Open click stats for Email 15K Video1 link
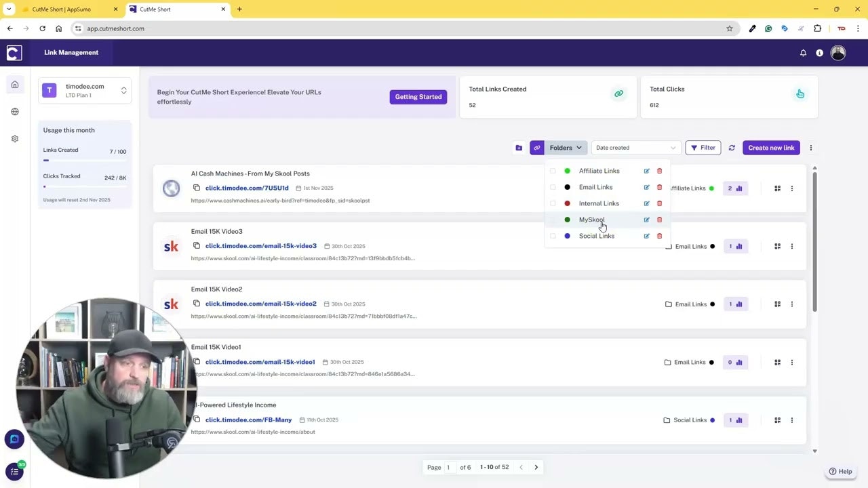Screen dimensions: 868x488 [735, 363]
